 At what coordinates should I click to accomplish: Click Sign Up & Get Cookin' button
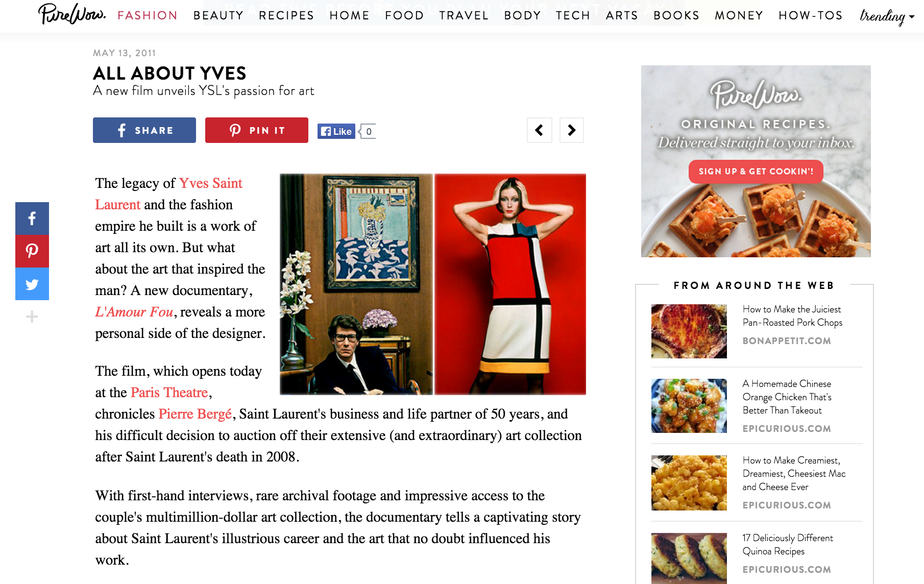pos(756,172)
